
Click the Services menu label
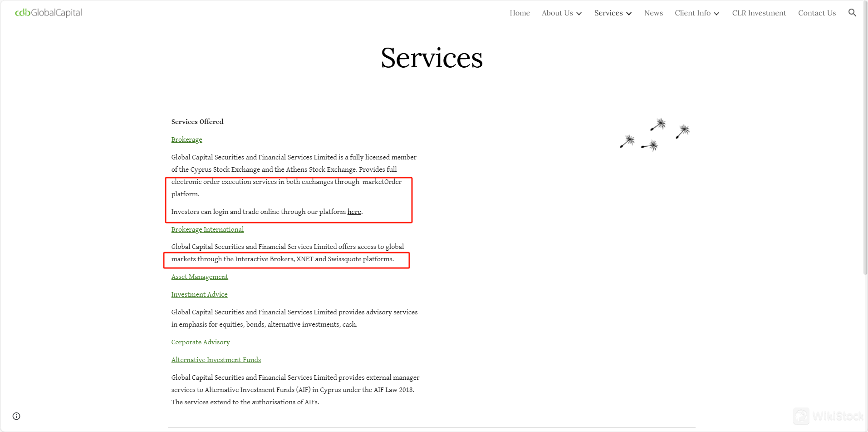tap(608, 13)
